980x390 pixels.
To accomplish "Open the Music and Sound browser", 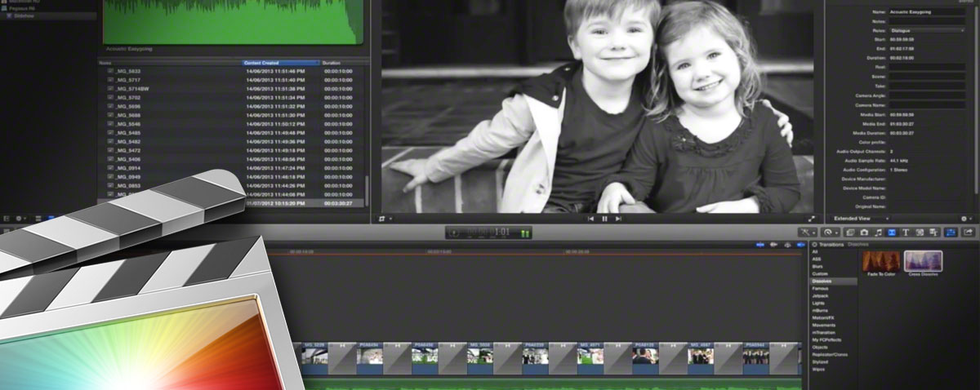I will 878,233.
